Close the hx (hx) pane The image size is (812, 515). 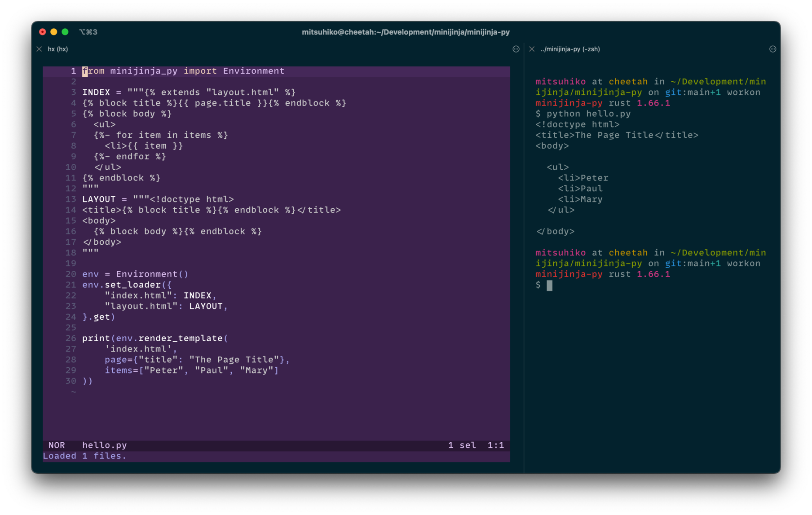[x=39, y=49]
